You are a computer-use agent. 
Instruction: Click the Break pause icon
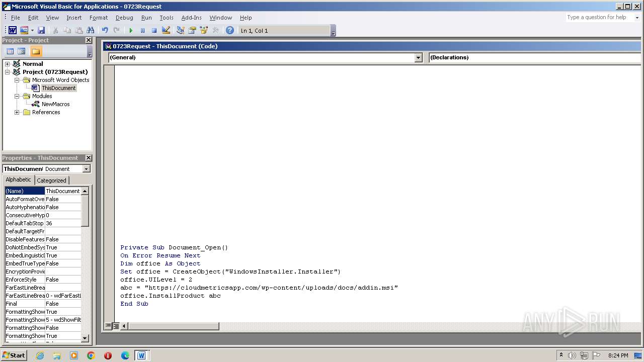click(142, 31)
